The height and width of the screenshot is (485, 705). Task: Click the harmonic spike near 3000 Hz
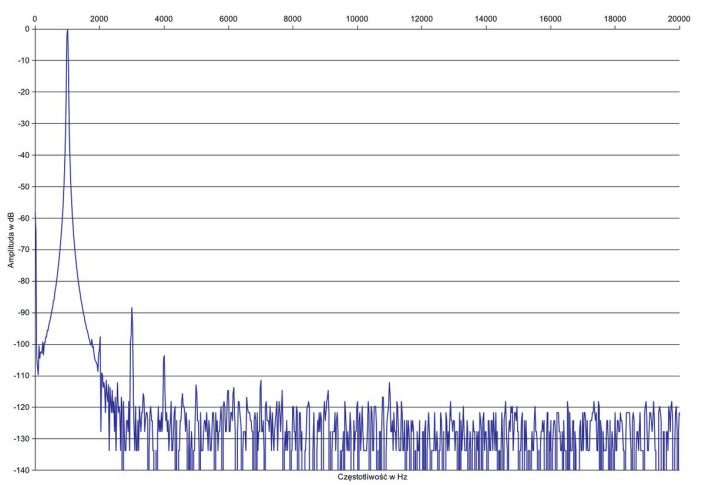[132, 310]
